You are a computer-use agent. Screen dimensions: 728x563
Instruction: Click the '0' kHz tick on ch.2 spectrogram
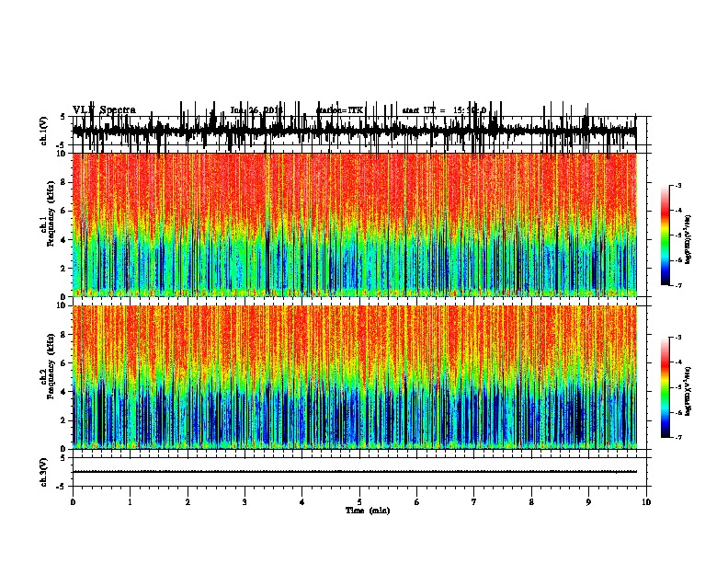click(63, 449)
